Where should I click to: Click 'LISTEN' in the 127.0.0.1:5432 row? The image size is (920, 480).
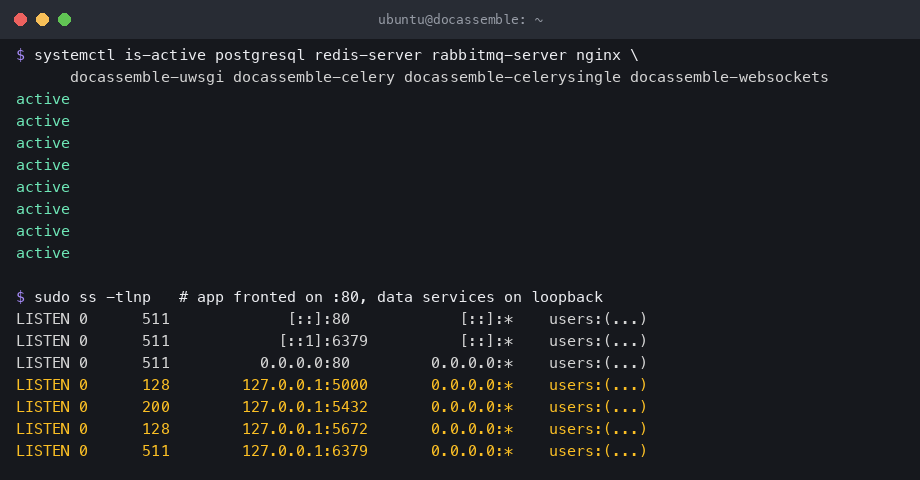coord(43,407)
